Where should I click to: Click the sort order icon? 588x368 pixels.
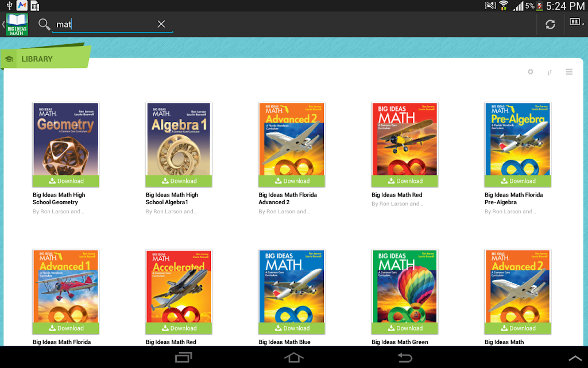pyautogui.click(x=550, y=72)
